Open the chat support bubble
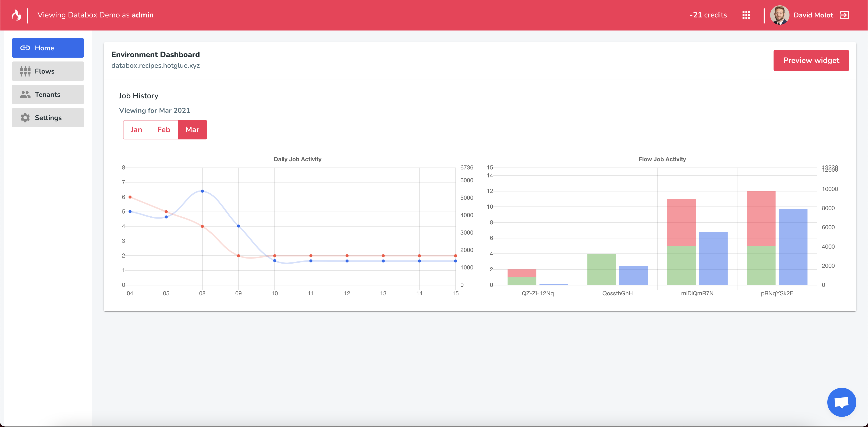The image size is (868, 427). 842,402
